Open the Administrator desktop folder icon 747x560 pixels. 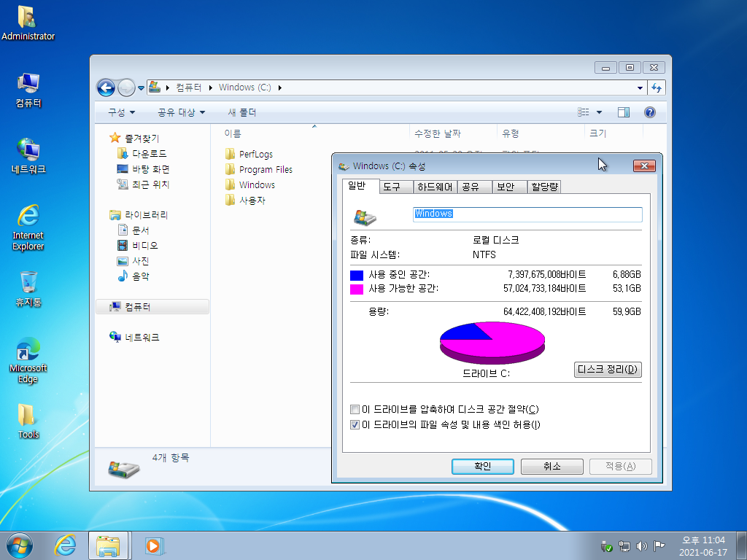pyautogui.click(x=28, y=23)
